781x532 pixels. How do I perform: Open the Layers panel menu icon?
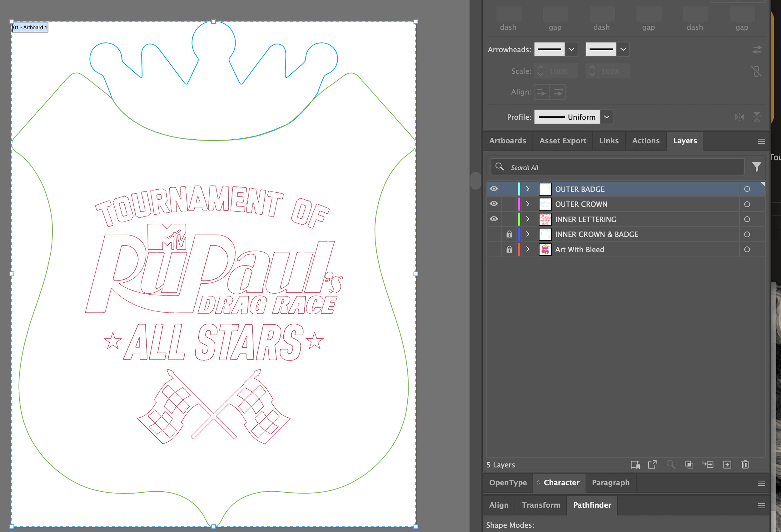point(762,142)
